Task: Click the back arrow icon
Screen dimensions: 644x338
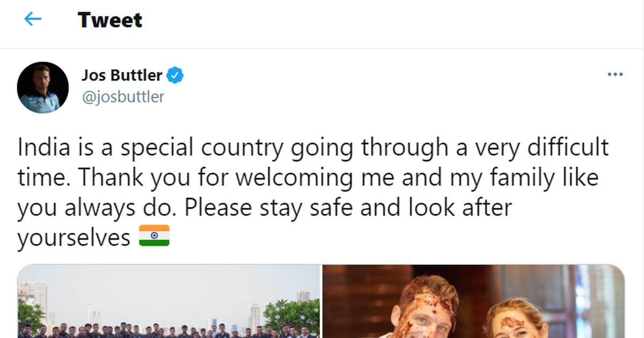Action: pyautogui.click(x=33, y=20)
